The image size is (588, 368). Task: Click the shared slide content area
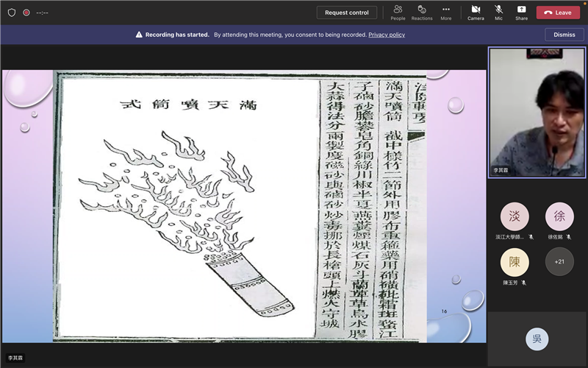[244, 206]
